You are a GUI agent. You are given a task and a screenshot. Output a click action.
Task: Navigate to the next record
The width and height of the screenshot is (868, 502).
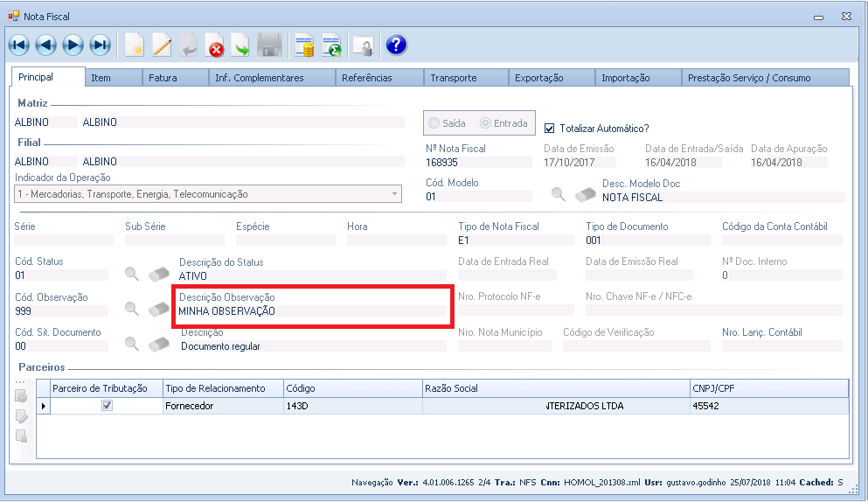(73, 45)
